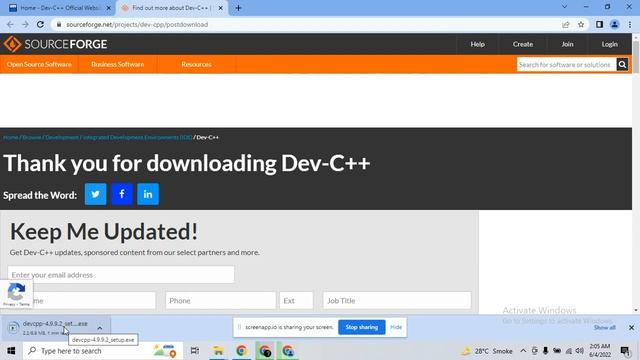Image resolution: width=640 pixels, height=360 pixels.
Task: Close the downloads bar
Action: [x=631, y=327]
